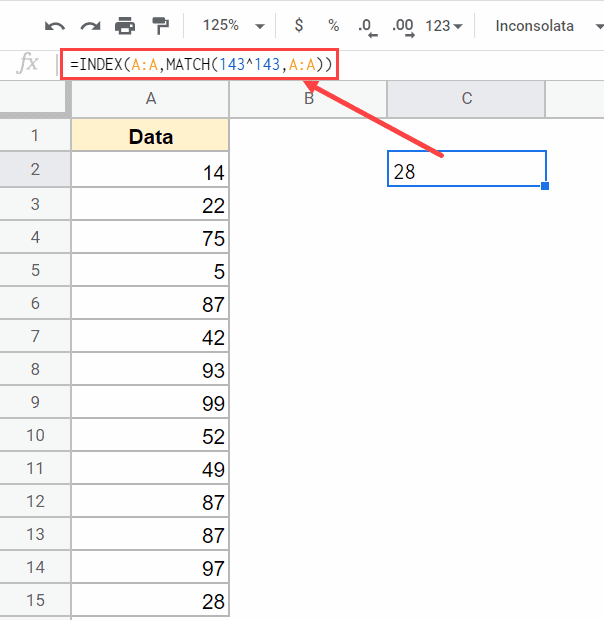Image resolution: width=604 pixels, height=620 pixels.
Task: Select row 15 header
Action: pos(35,600)
